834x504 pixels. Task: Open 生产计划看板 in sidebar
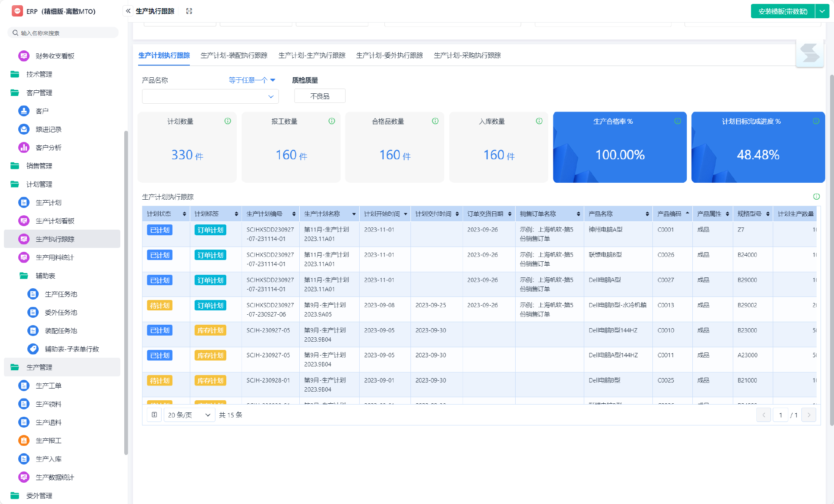click(x=55, y=221)
